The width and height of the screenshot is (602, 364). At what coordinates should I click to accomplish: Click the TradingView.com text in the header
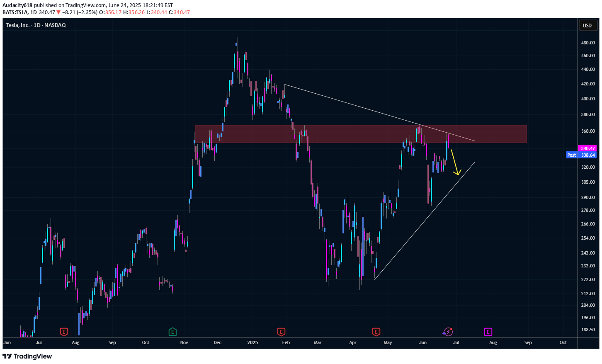point(86,5)
